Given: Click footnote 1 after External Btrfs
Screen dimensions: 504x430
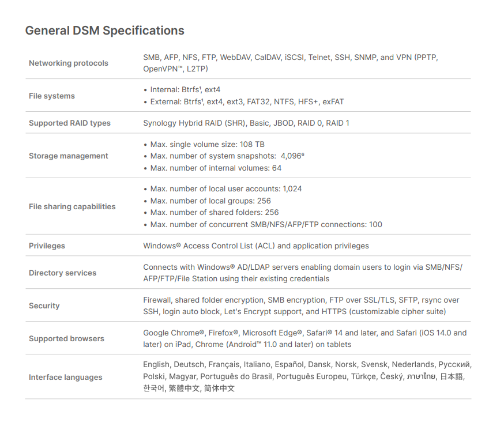Looking at the screenshot, I should [202, 100].
